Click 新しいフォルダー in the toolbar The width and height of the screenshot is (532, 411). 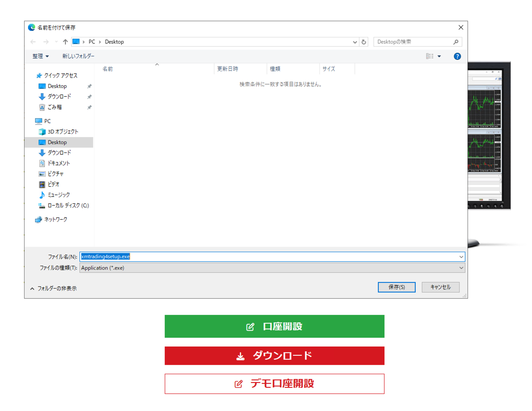(x=78, y=56)
